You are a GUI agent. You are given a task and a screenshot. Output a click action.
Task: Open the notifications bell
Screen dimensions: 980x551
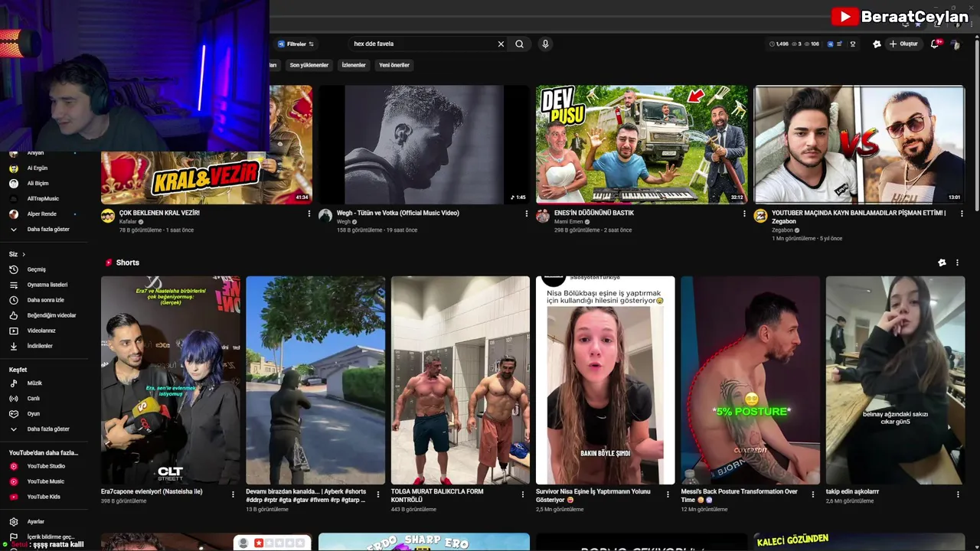click(x=935, y=44)
